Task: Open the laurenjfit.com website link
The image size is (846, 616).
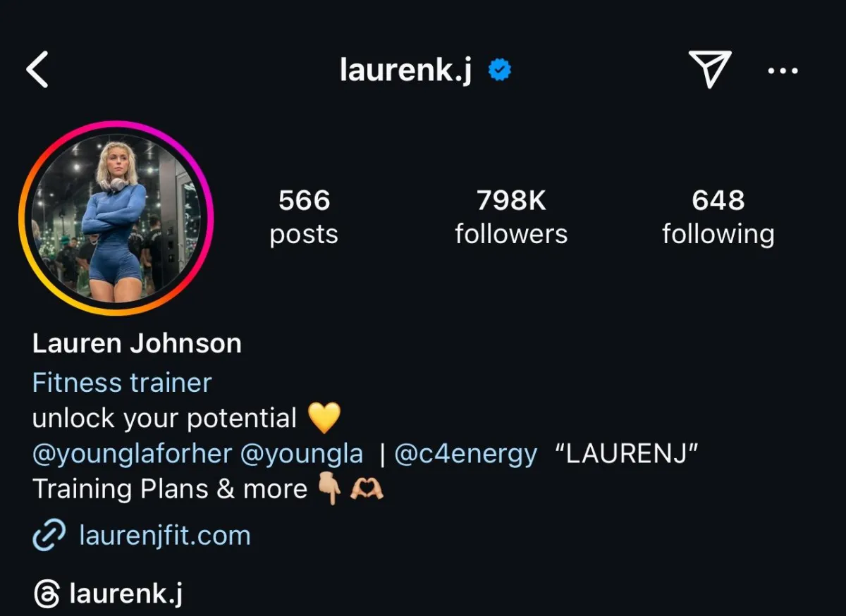Action: point(165,536)
